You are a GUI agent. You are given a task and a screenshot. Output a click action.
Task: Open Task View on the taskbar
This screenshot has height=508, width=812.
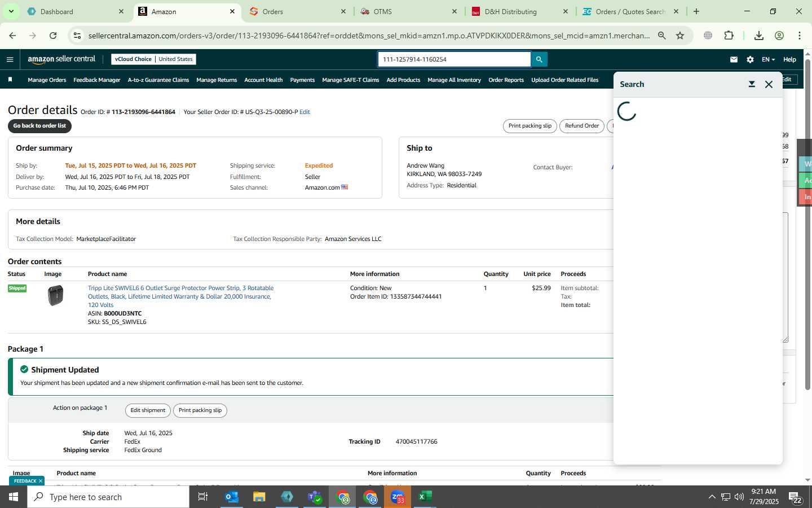(203, 497)
